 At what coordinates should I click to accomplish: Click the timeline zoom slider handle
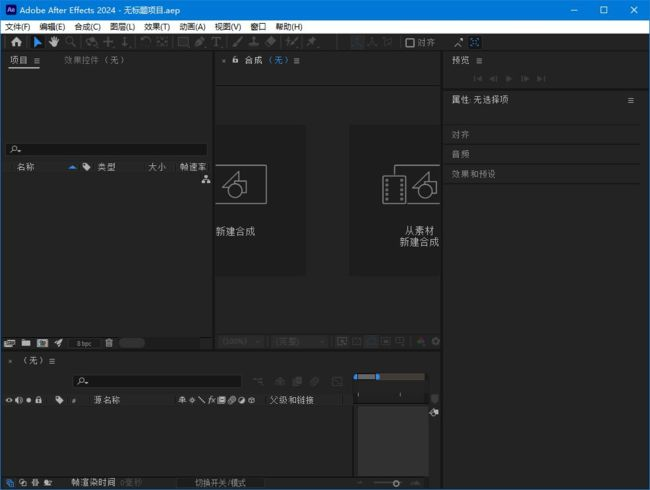click(396, 483)
